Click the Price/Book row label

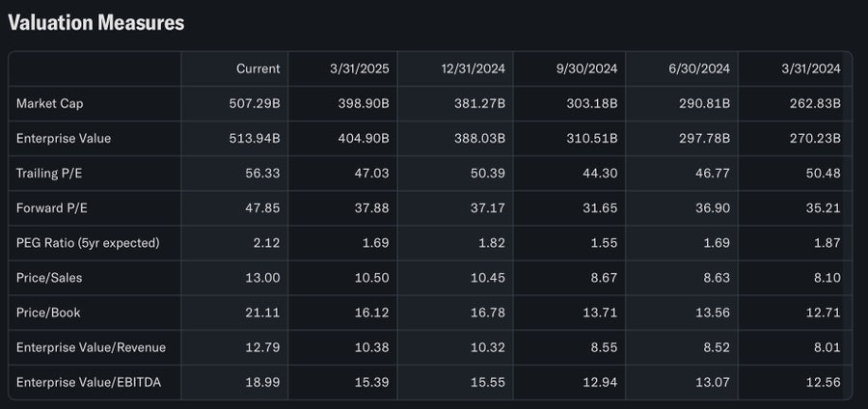point(48,313)
